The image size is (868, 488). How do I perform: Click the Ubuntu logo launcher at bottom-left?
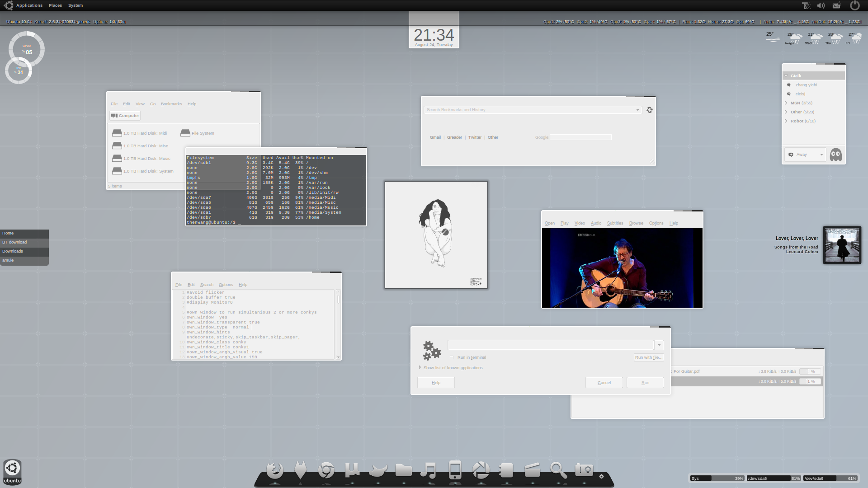point(12,472)
